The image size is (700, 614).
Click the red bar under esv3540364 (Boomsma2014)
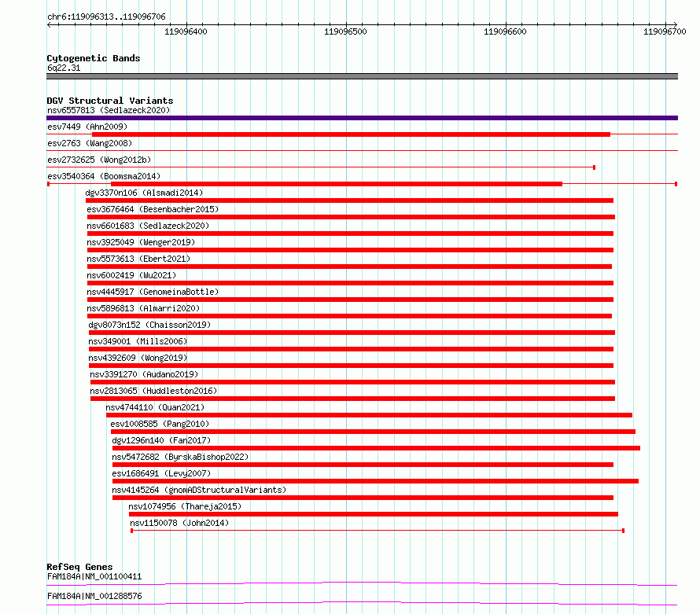337,184
